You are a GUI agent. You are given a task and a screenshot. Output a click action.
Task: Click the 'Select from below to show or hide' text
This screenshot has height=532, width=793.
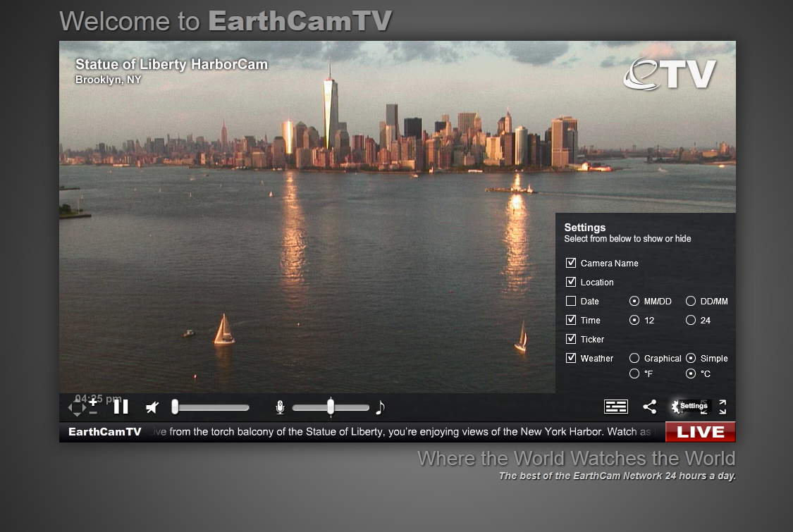click(x=627, y=239)
